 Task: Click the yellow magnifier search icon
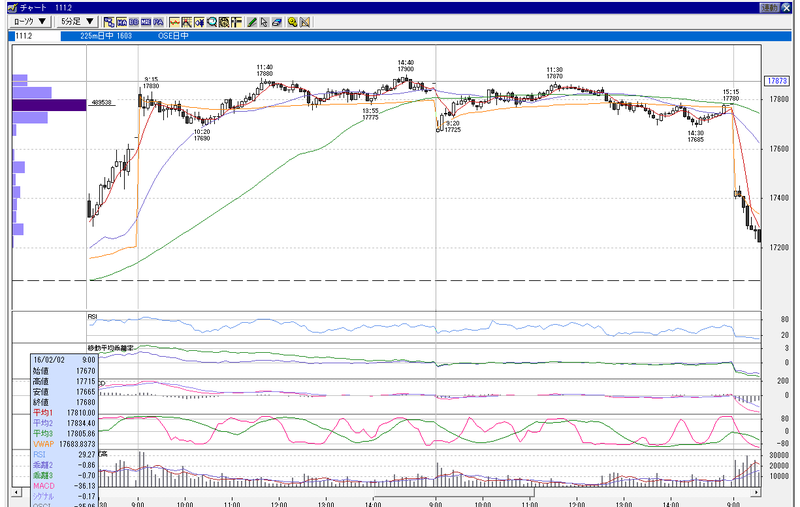coord(292,22)
